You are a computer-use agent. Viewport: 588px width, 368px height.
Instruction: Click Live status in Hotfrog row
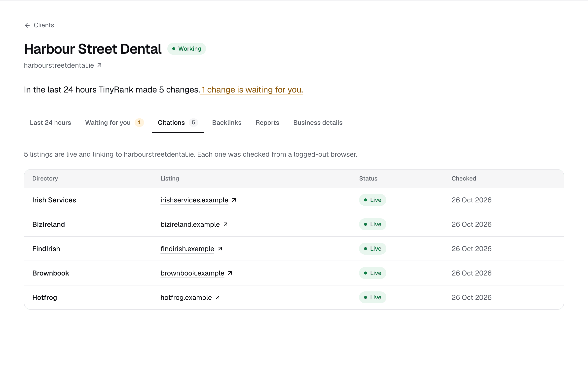click(372, 297)
